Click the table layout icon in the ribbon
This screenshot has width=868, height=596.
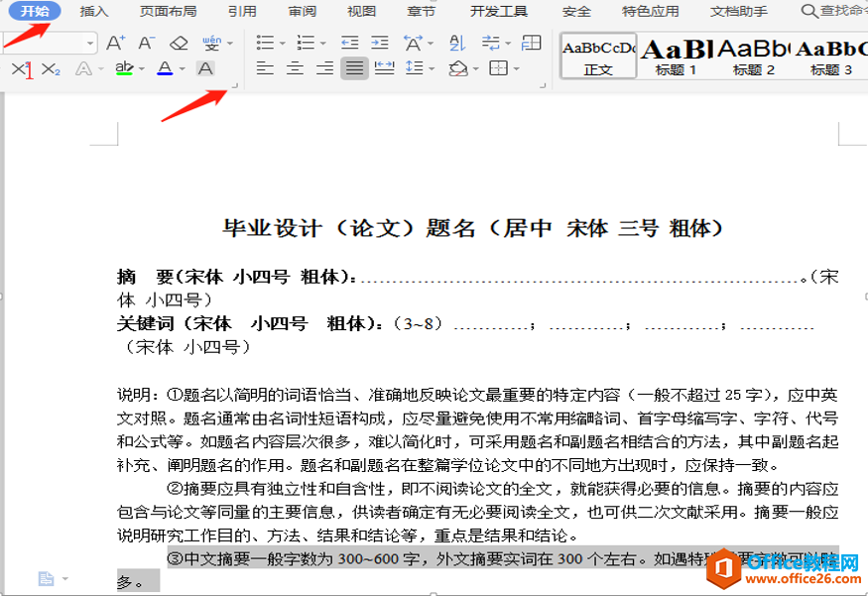point(532,43)
